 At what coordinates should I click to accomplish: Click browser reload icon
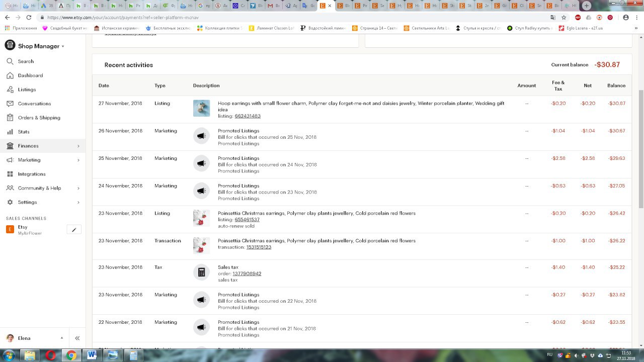pyautogui.click(x=29, y=17)
